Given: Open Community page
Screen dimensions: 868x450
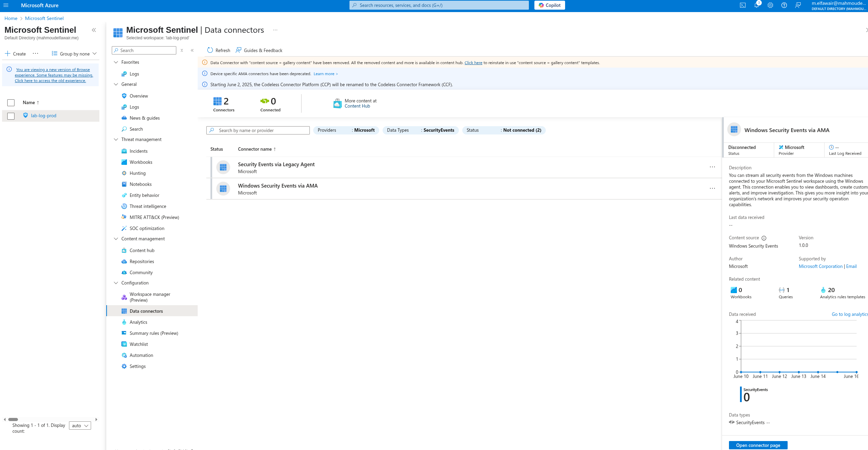Looking at the screenshot, I should 141,272.
